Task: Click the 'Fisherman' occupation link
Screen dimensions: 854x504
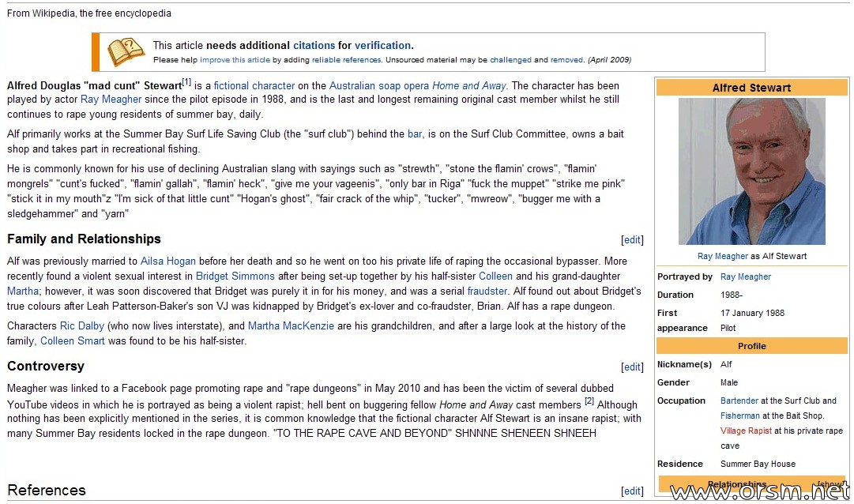Action: click(x=740, y=416)
